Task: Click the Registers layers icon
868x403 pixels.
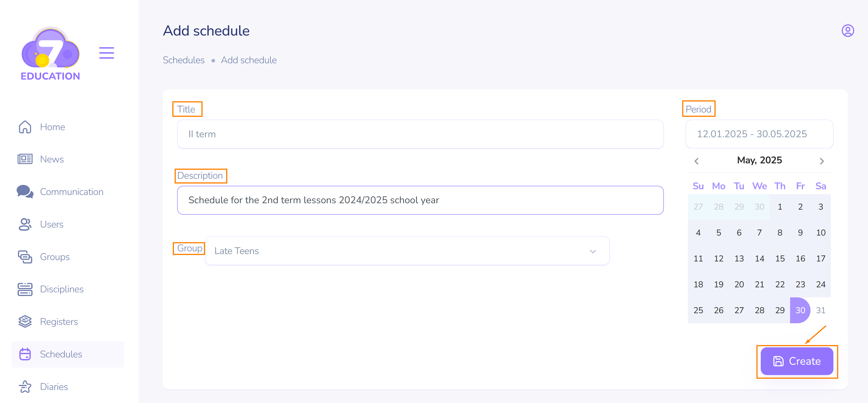Action: point(25,321)
